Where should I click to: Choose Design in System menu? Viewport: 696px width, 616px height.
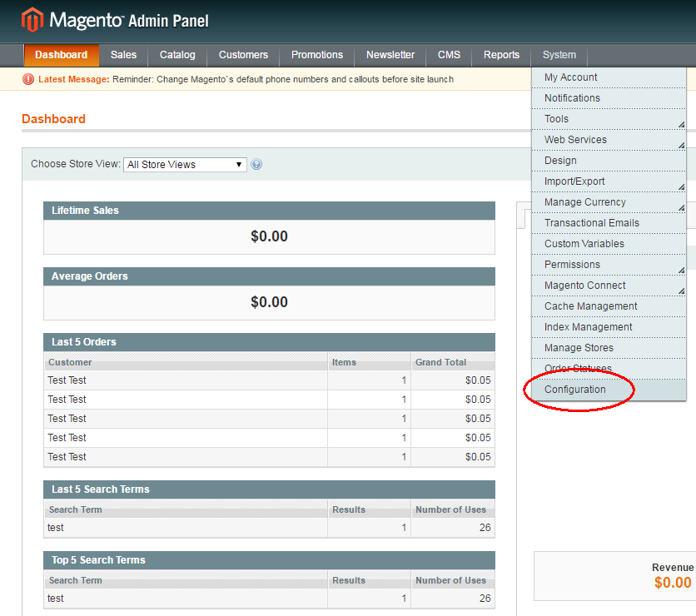point(609,161)
